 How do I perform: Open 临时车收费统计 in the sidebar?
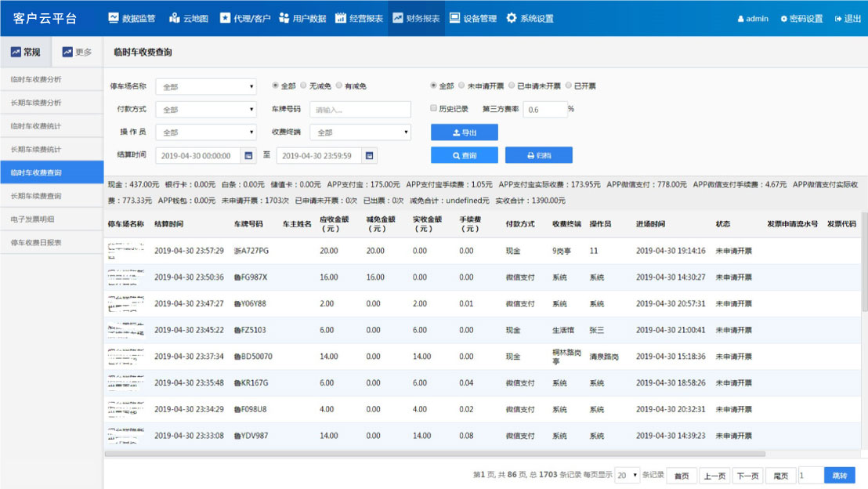pos(52,125)
